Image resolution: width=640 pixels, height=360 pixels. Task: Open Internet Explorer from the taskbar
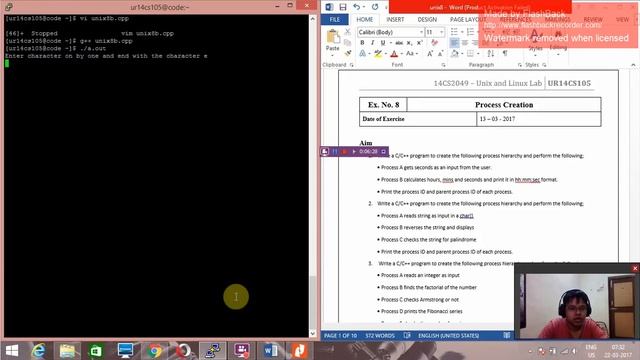(x=38, y=351)
